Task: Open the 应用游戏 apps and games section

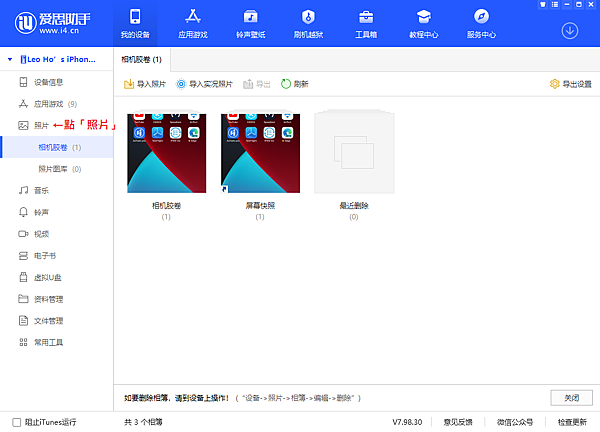Action: 193,24
